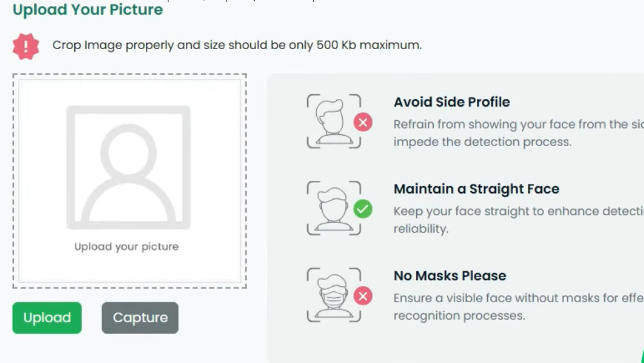Click the No Masks Please title

click(x=450, y=276)
